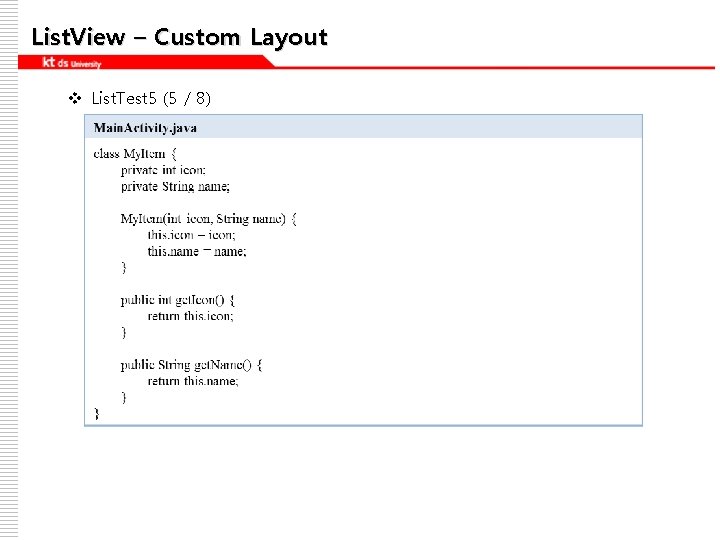Click the 'ListTest5 (5 / 8)' bullet text
This screenshot has width=720, height=540.
151,98
